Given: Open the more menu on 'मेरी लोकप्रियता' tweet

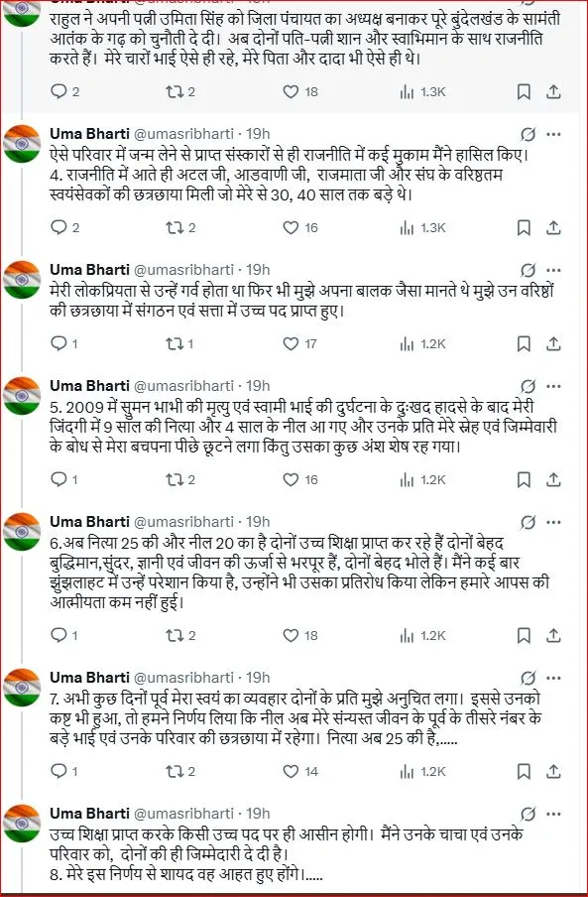Looking at the screenshot, I should (553, 270).
